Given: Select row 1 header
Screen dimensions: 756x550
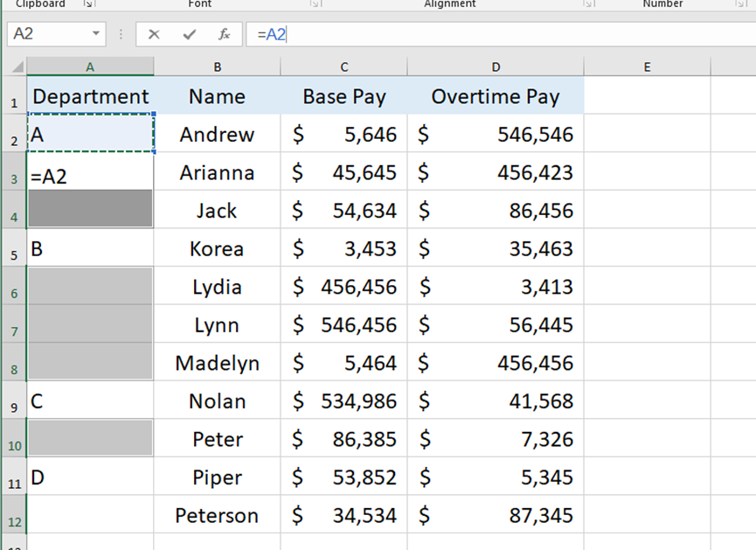Looking at the screenshot, I should coord(14,95).
